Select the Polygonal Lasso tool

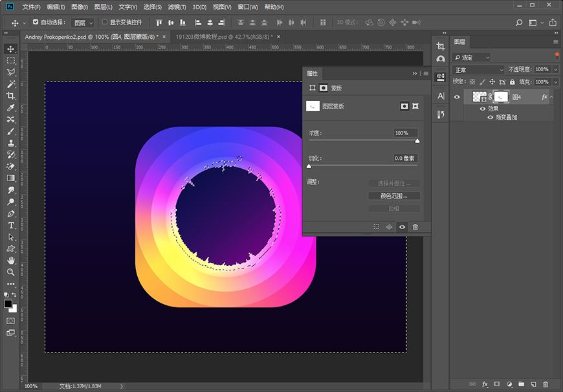(11, 72)
